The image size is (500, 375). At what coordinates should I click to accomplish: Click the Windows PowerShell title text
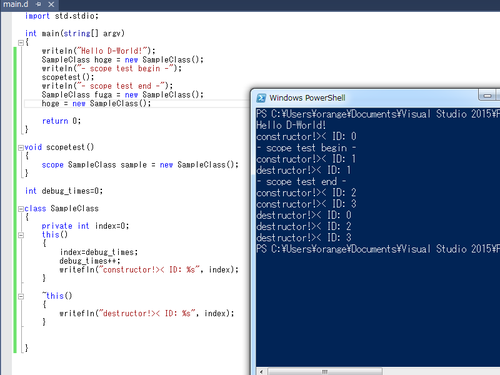click(x=307, y=98)
